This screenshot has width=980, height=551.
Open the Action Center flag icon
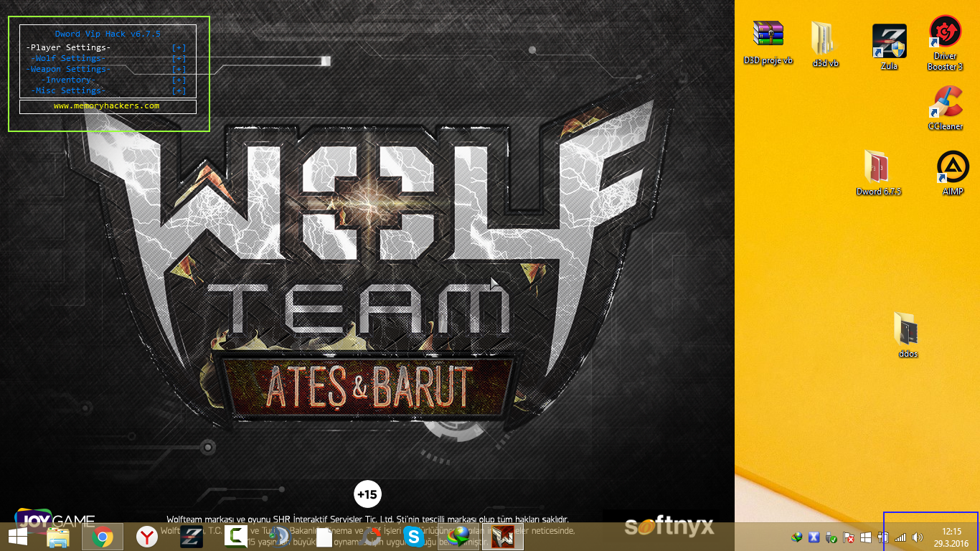pos(848,537)
